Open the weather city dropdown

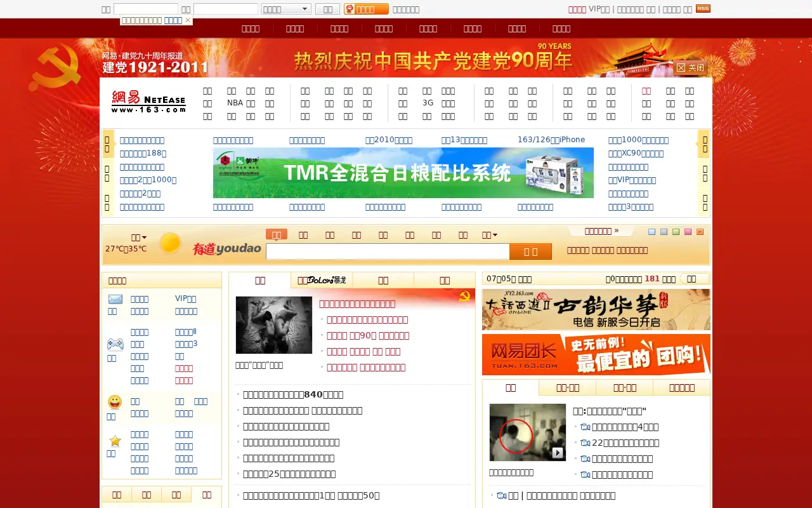[139, 237]
